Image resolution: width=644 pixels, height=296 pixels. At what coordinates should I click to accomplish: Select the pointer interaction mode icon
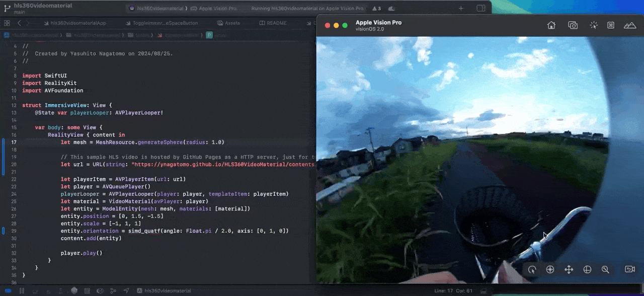pyautogui.click(x=594, y=25)
